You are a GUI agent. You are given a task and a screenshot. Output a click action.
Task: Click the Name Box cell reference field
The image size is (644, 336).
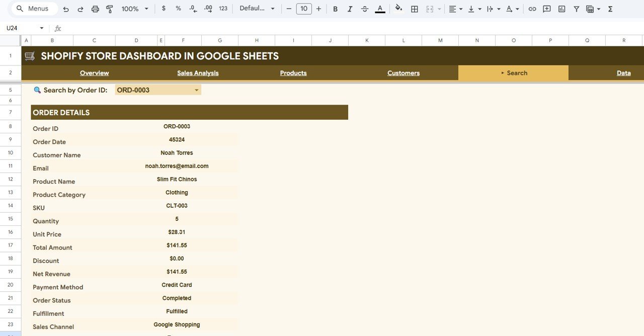pos(20,28)
